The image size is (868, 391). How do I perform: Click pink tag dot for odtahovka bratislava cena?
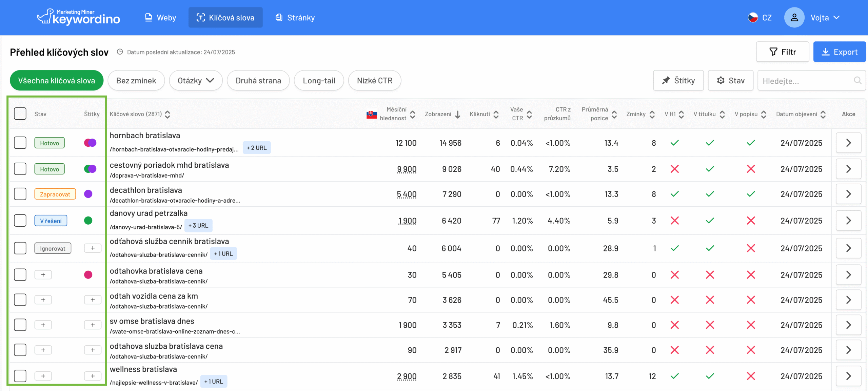coord(88,274)
